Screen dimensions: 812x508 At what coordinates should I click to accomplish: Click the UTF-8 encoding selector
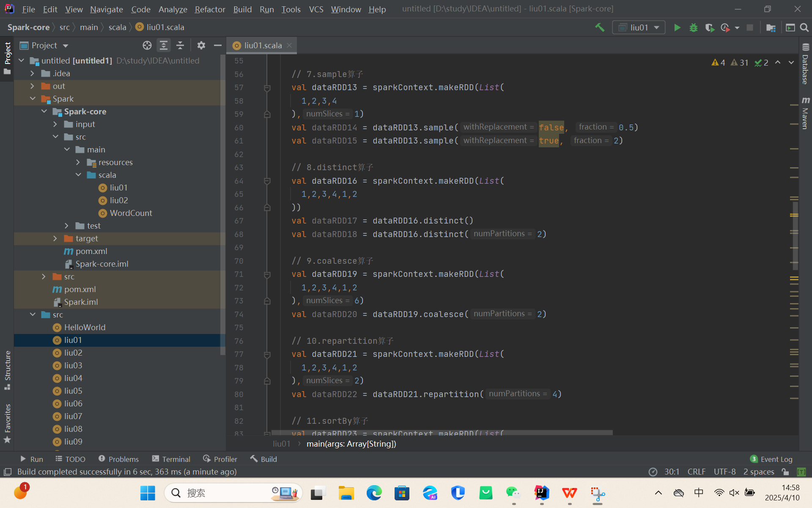click(x=724, y=472)
